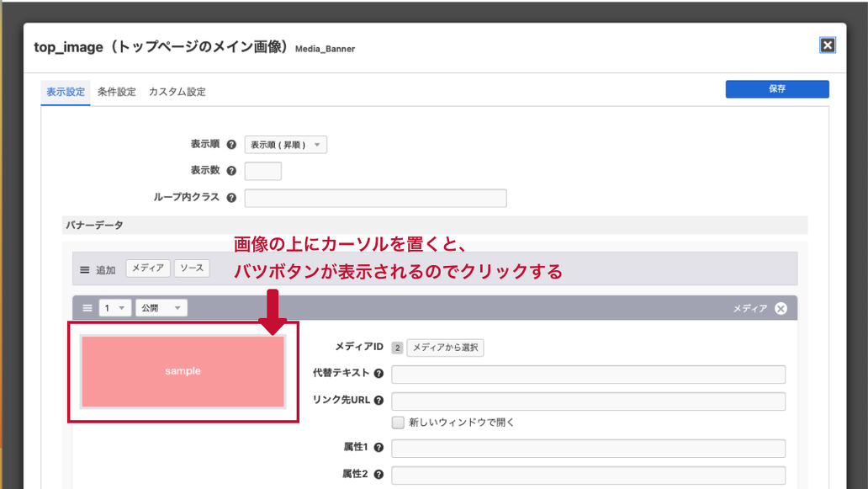
Task: Open the カスタム設定 tab
Action: pos(177,92)
